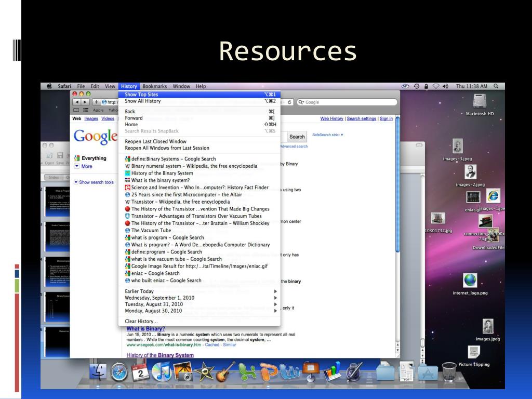Open the bookmarks book icon in Safari

point(76,110)
